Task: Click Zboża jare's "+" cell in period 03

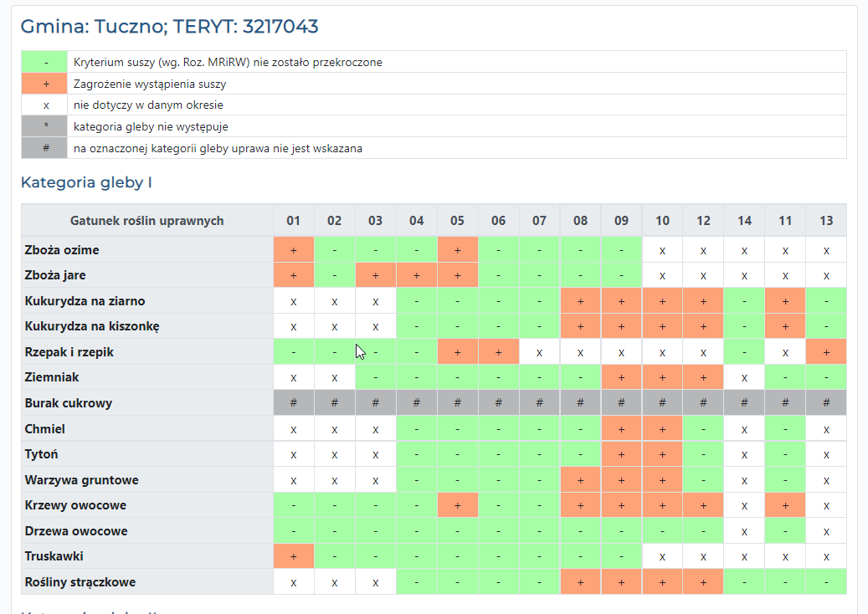Action: coord(375,275)
